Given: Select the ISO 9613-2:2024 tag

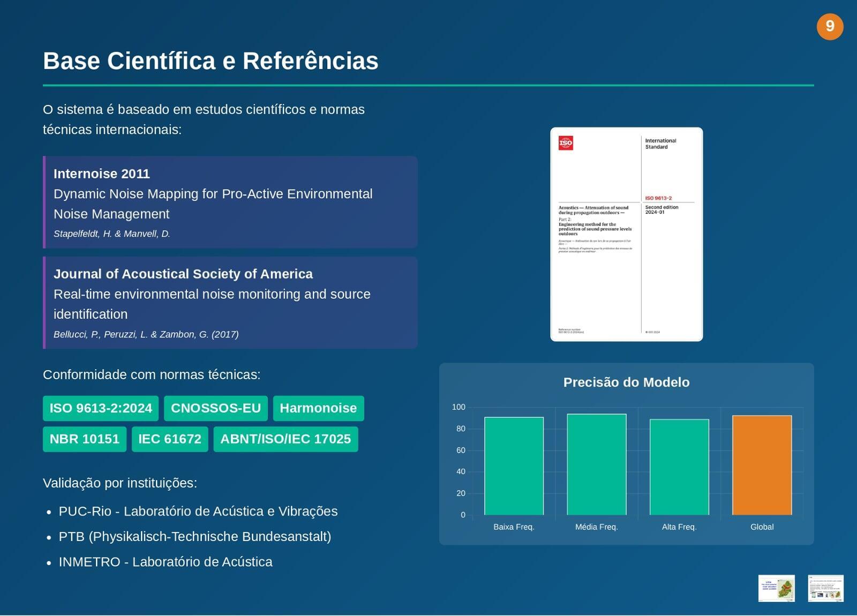Looking at the screenshot, I should click(101, 408).
